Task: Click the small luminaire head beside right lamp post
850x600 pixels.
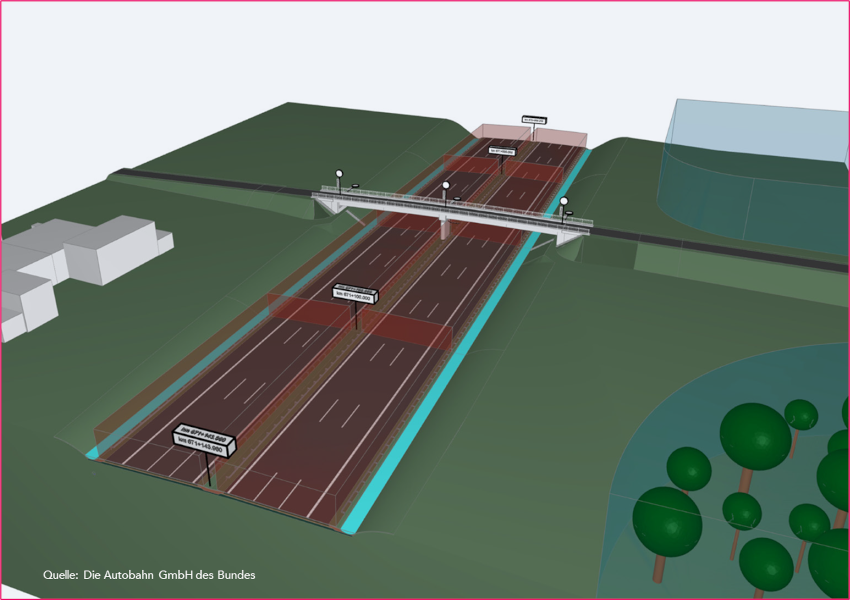Action: pyautogui.click(x=568, y=213)
